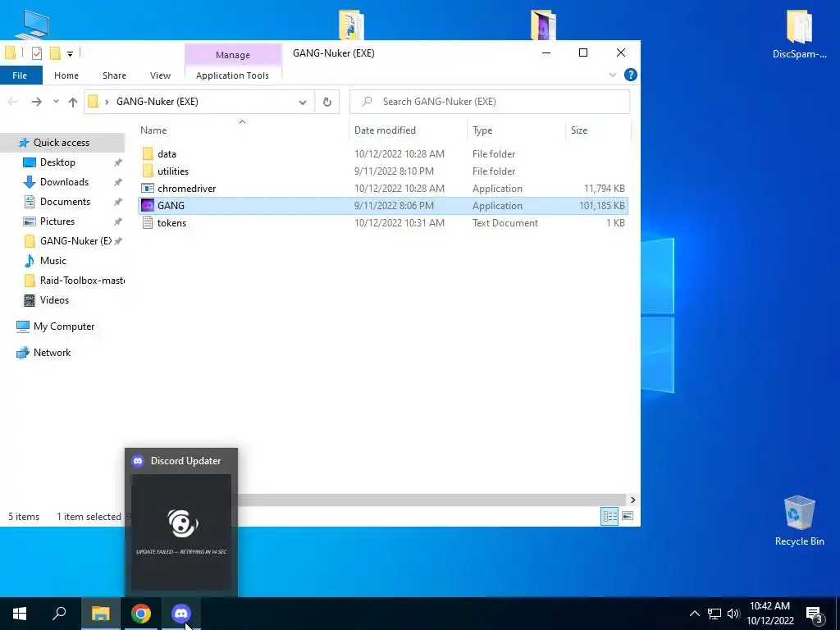The image size is (840, 630).
Task: Select Network in the navigation pane
Action: click(x=52, y=353)
